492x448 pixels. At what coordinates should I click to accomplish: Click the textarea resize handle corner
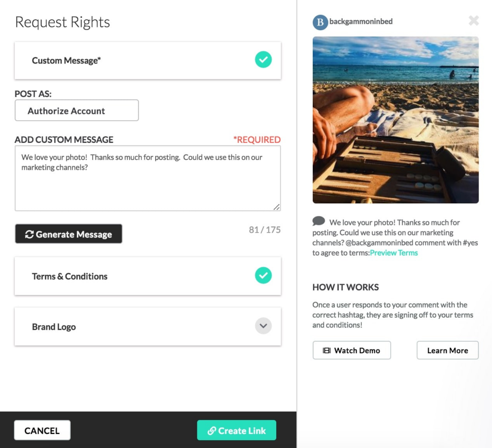pos(277,207)
